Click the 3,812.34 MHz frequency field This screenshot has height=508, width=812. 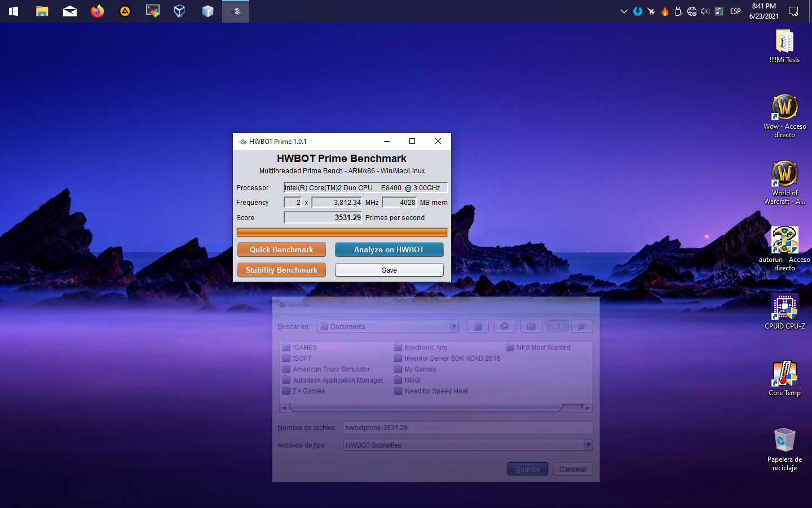pos(337,202)
